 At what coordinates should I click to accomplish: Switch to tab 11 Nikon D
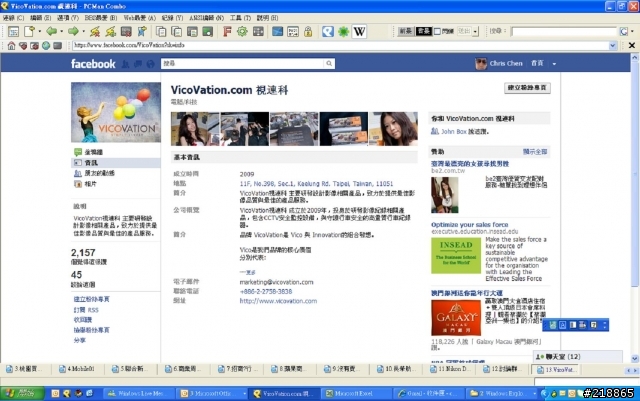[449, 369]
